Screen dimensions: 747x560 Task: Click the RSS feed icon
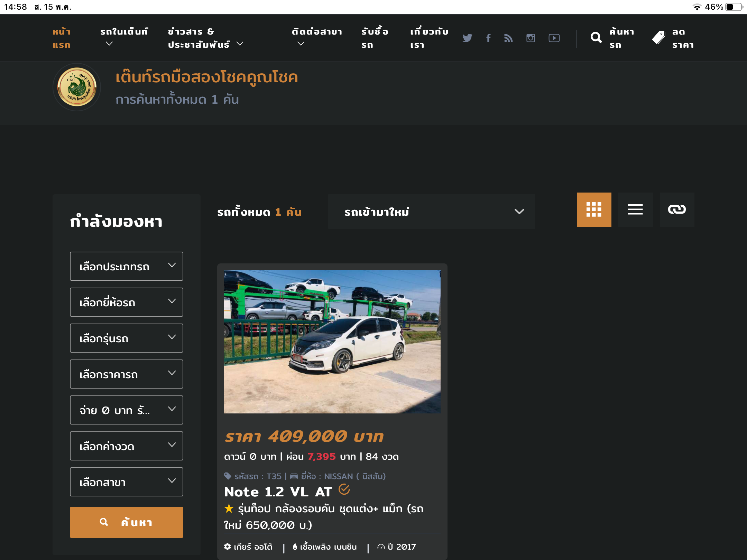pos(508,38)
